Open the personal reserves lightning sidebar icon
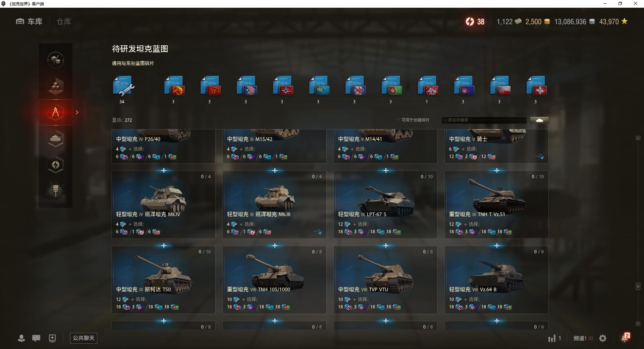Image resolution: width=644 pixels, height=349 pixels. pyautogui.click(x=56, y=164)
